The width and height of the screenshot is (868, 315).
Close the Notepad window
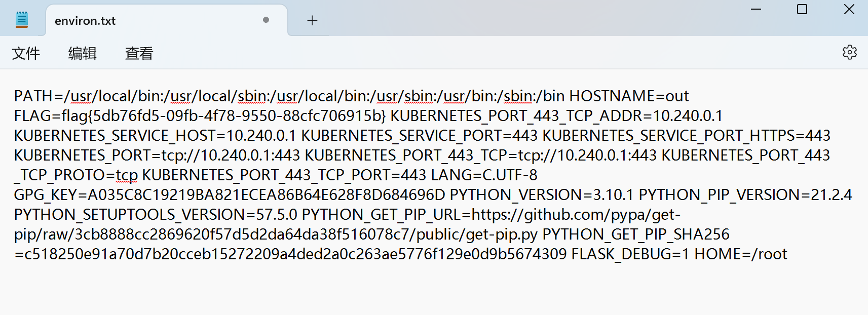click(849, 10)
